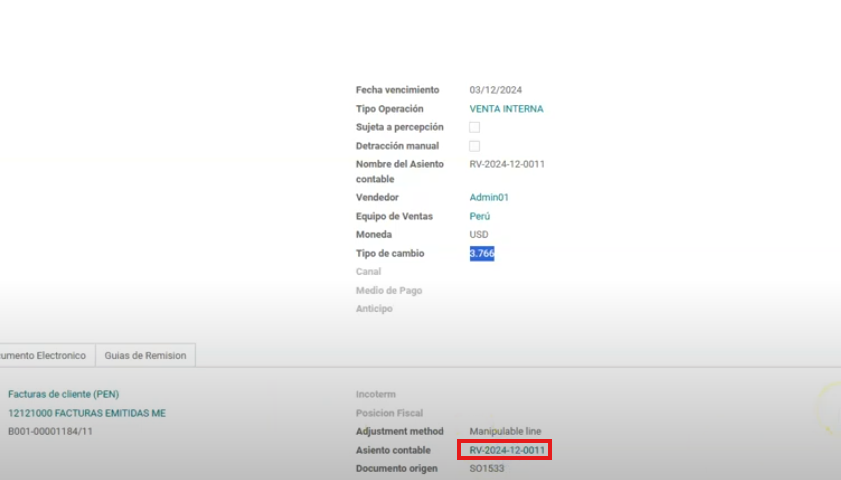This screenshot has width=841, height=480.
Task: Open the Admin01 vendedor link
Action: [x=489, y=198]
